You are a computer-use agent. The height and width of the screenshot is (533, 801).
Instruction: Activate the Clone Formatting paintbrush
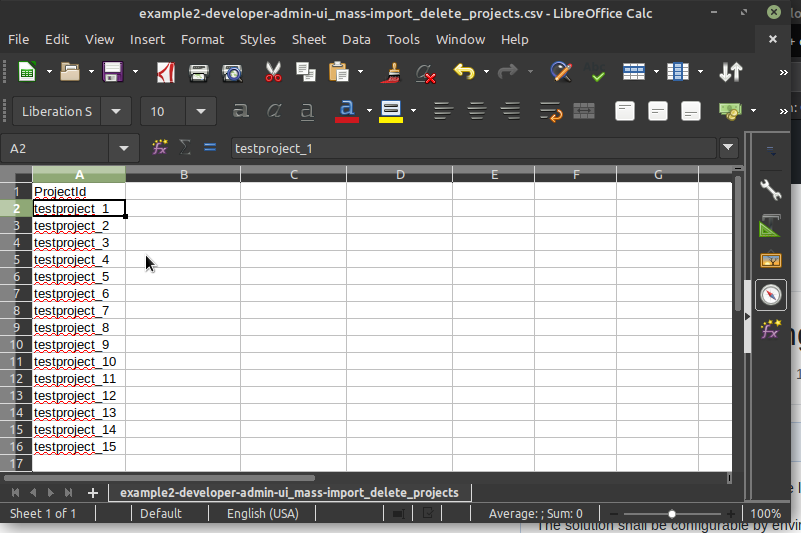(391, 72)
